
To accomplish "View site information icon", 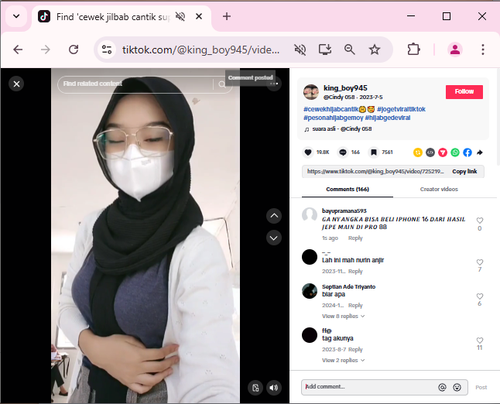I will [107, 50].
